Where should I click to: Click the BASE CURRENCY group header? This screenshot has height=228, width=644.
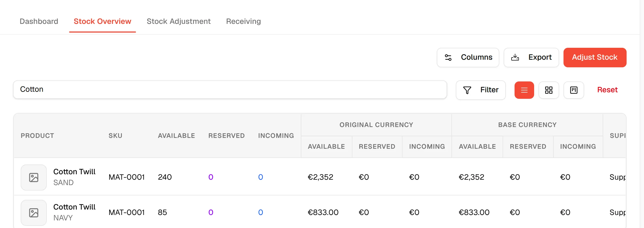[x=527, y=125]
